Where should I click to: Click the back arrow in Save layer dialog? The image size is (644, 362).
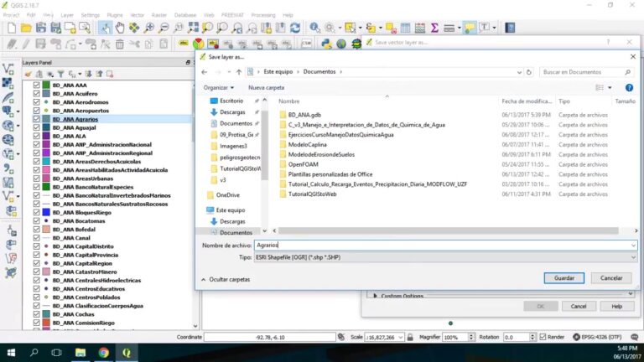205,72
